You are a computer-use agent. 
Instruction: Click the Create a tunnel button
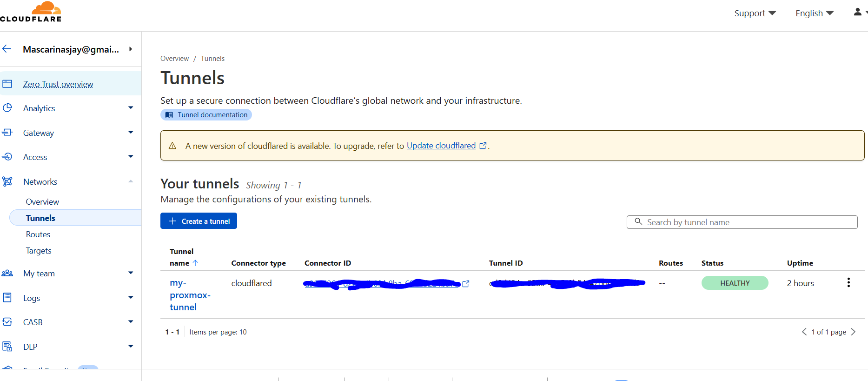[x=199, y=221]
